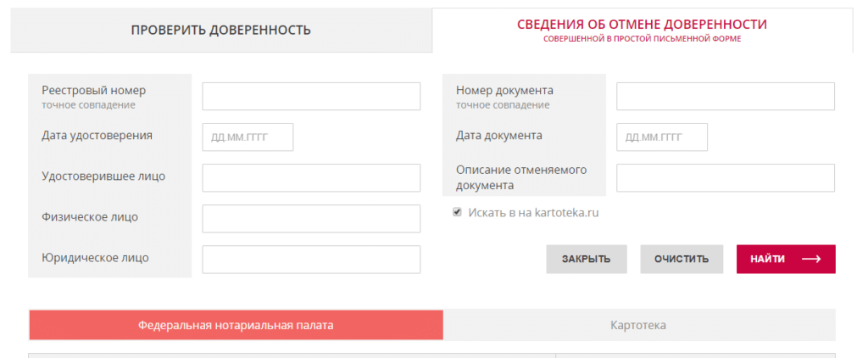Click the Реестровый номер field label
The width and height of the screenshot is (868, 358).
click(x=94, y=90)
